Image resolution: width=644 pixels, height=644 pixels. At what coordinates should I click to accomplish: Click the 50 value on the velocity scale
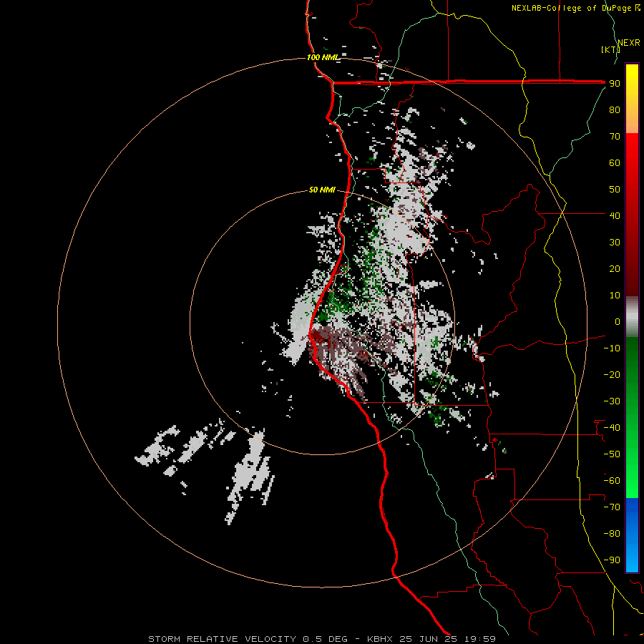[x=615, y=190]
